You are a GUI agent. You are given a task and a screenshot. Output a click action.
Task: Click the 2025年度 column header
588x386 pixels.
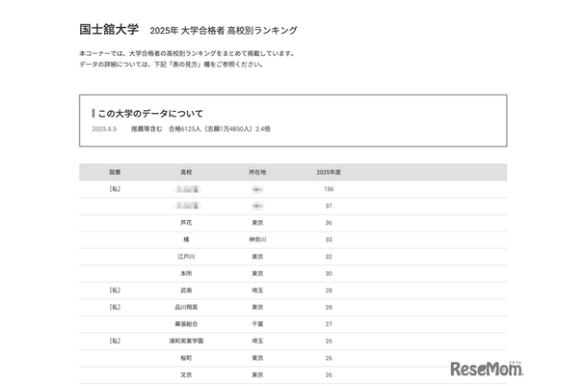pyautogui.click(x=329, y=173)
